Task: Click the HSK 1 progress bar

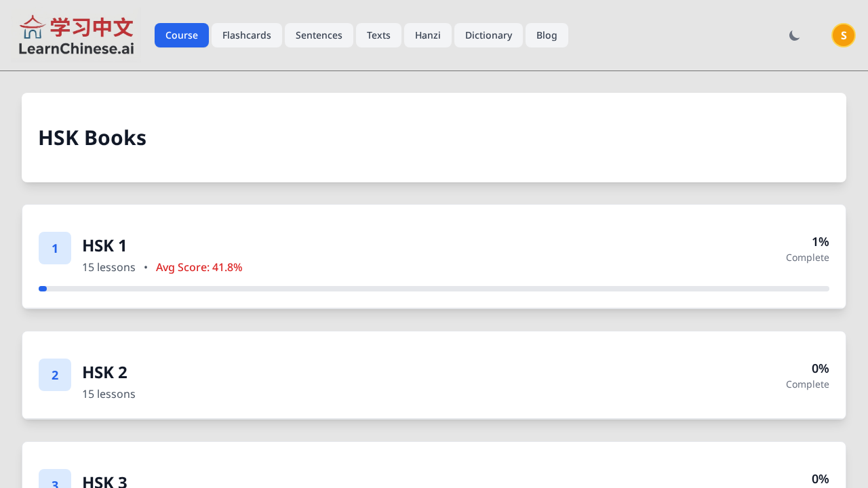Action: (434, 289)
